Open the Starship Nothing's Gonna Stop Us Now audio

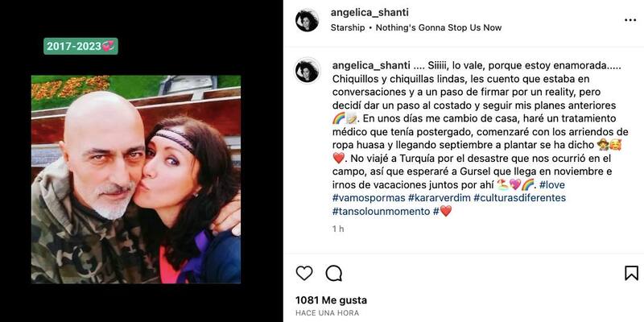[x=416, y=28]
